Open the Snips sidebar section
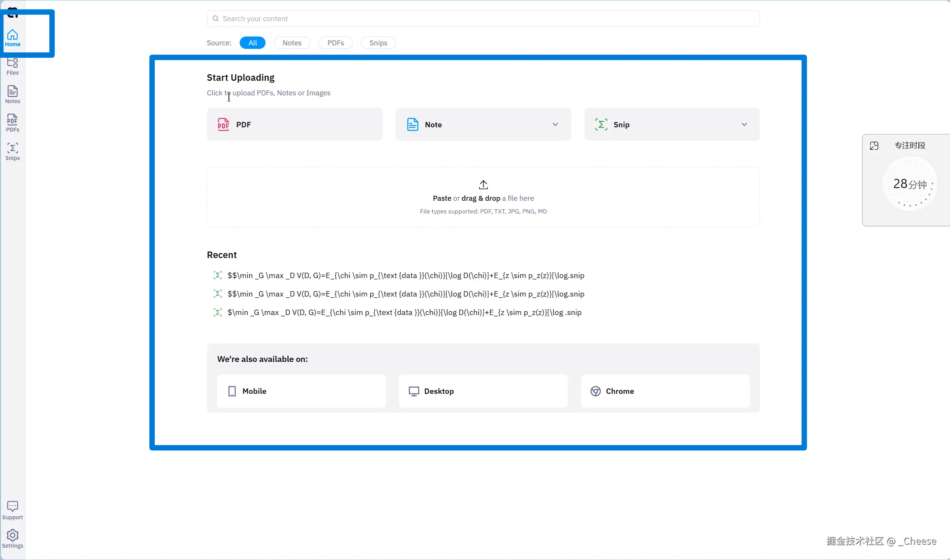Screen dimensions: 950x560 (12, 152)
